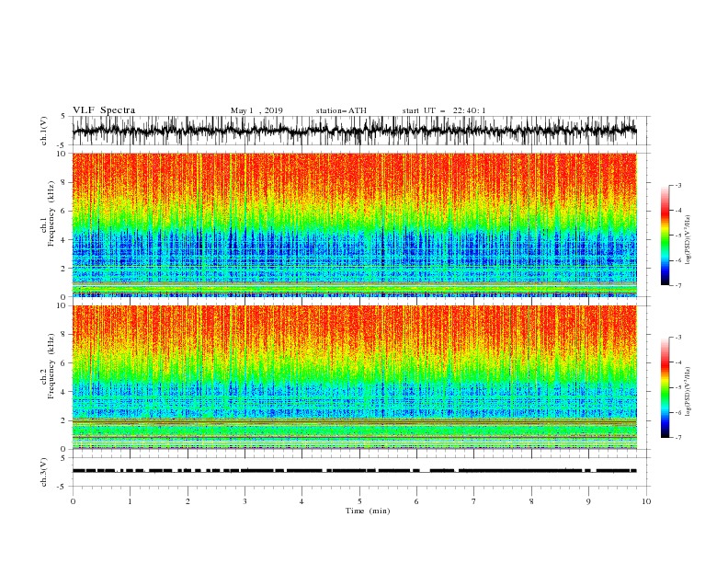Click time axis tick label "10" minutes
Screen dimensions: 728x563
(x=646, y=501)
